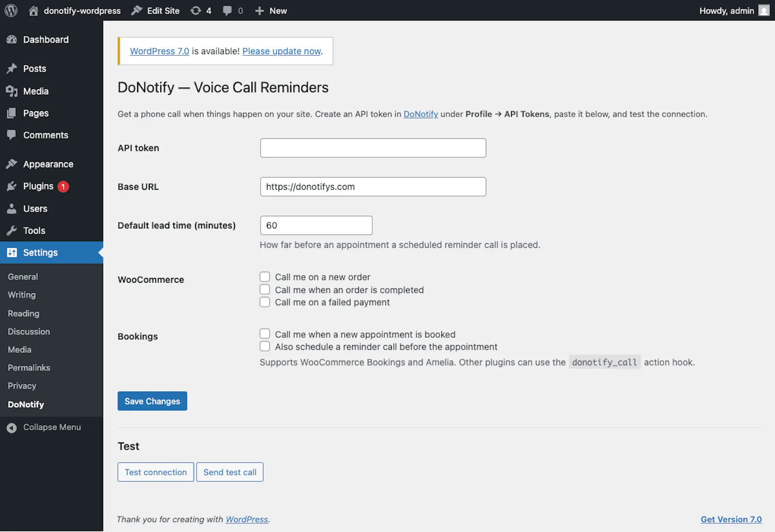
Task: Click donotify-wordpress site name
Action: coord(82,11)
